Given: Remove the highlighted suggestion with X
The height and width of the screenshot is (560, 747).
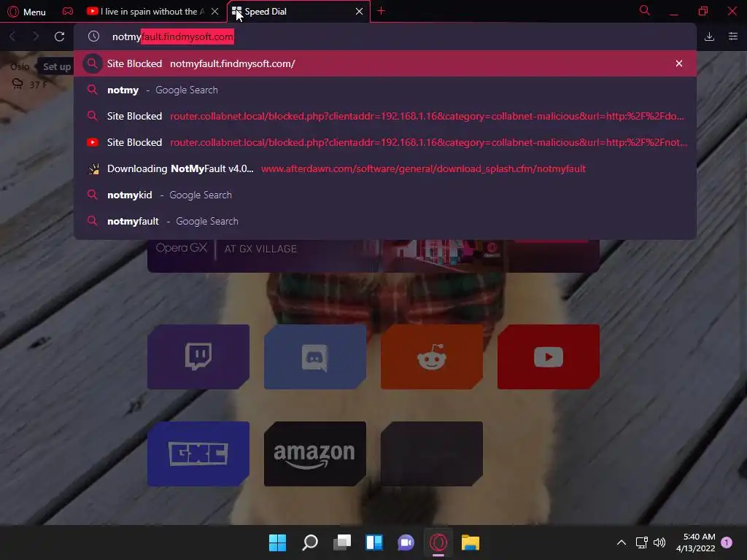Looking at the screenshot, I should (x=679, y=63).
